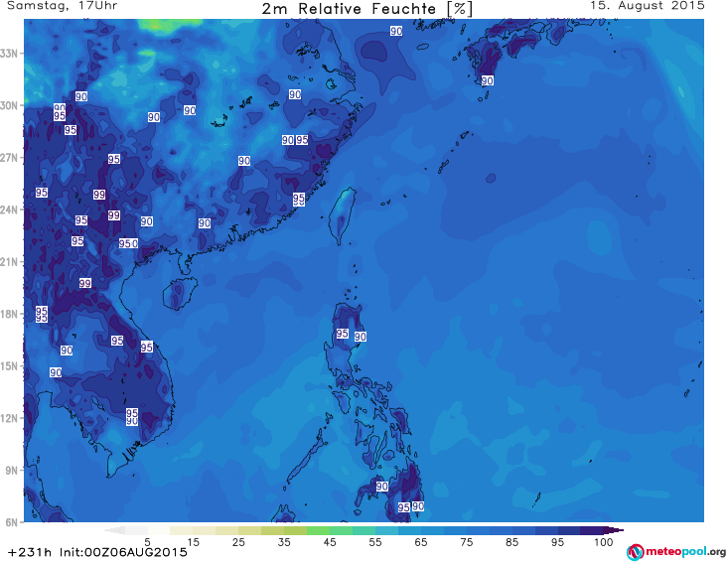This screenshot has width=728, height=562.
Task: Click the colorbar value label 85
Action: [x=511, y=542]
